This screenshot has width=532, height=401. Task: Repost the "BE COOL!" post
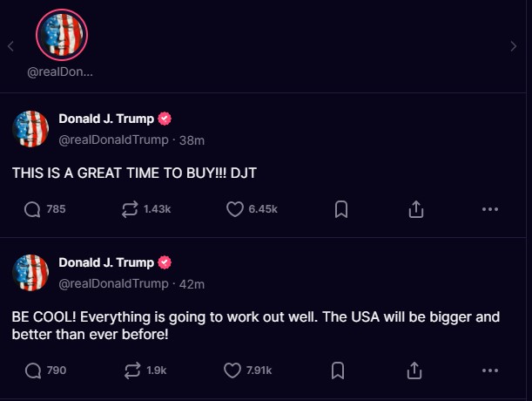[133, 370]
